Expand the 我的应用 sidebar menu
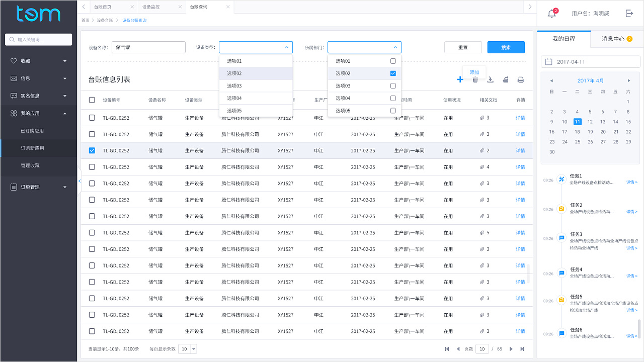644x362 pixels. pos(39,113)
